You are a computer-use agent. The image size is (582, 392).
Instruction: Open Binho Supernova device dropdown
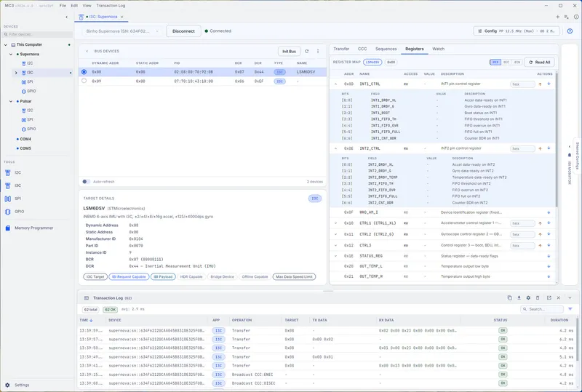coord(121,31)
